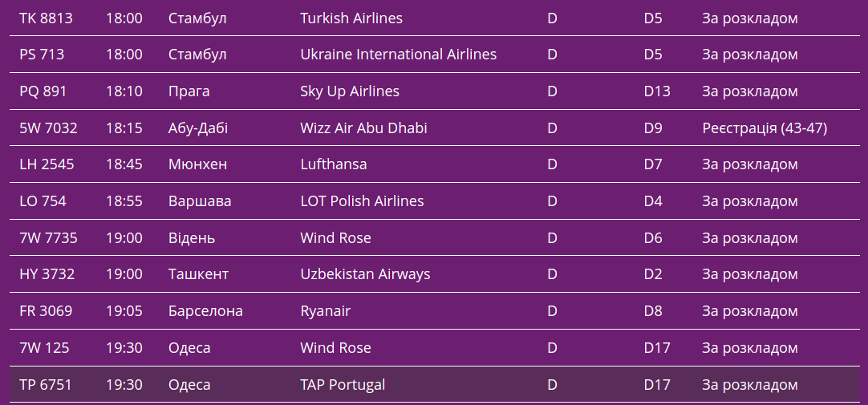Screen dimensions: 868x405
Task: Click the Wizz Air Abu Dhabi airline name
Action: click(363, 128)
